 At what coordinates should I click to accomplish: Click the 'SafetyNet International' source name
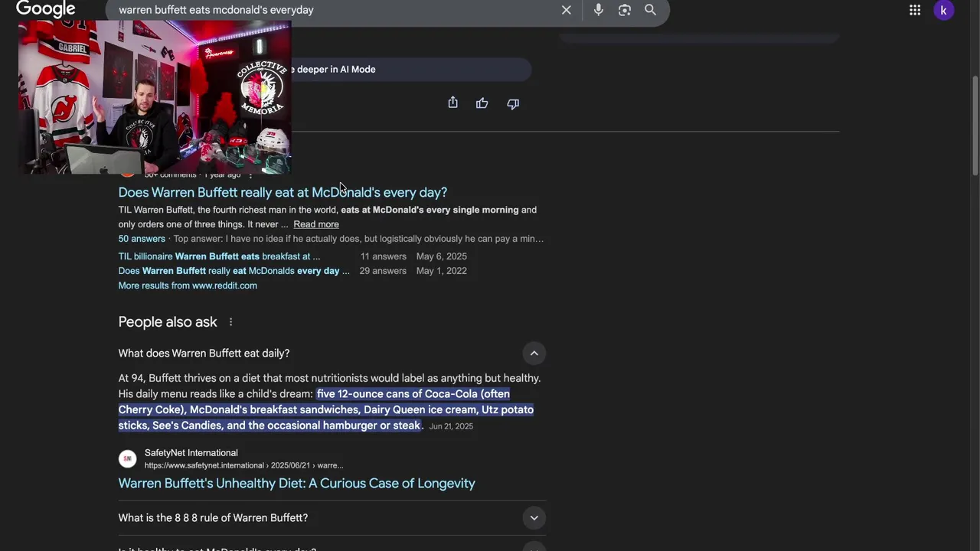click(191, 453)
